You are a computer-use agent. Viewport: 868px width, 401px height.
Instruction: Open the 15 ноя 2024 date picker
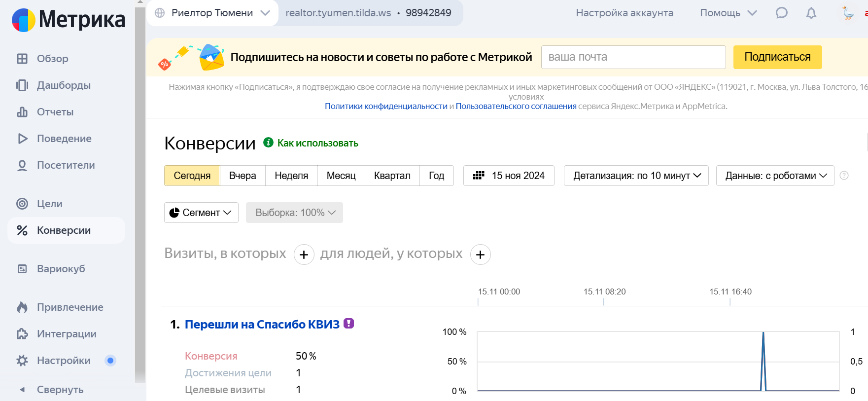(509, 176)
